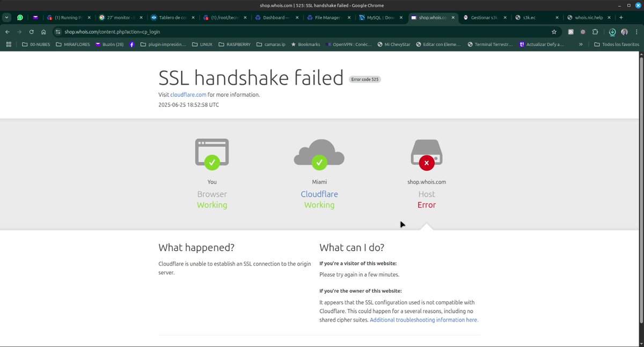
Task: Open the MIRAFLORES bookmark folder
Action: [x=72, y=45]
